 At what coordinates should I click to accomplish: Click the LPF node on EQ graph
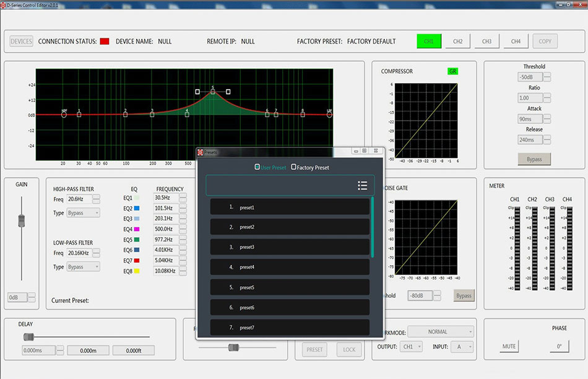(x=329, y=115)
